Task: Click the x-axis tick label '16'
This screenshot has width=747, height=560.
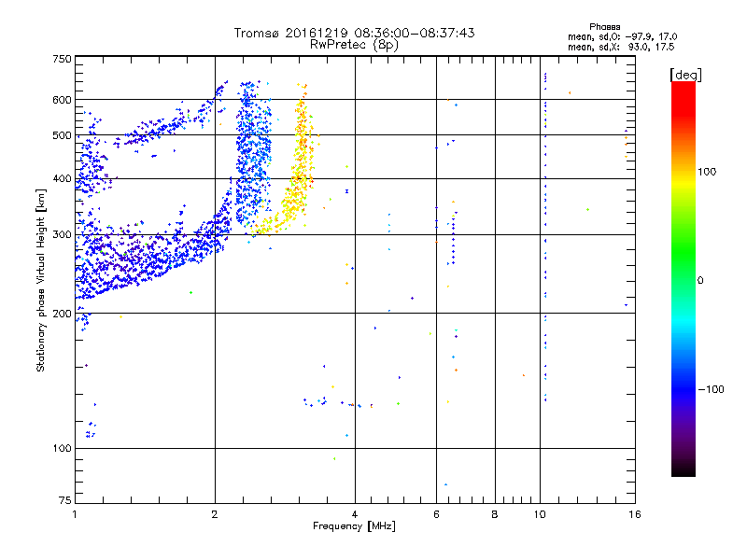Action: coord(635,514)
